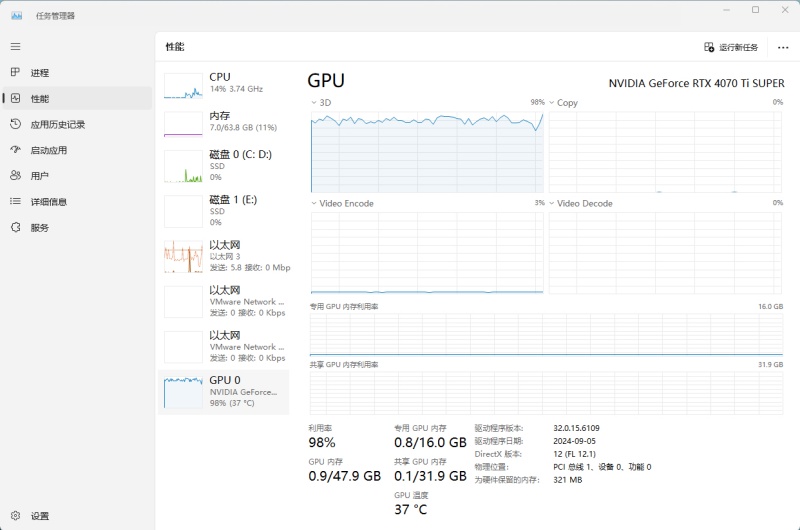Viewport: 800px width, 530px height.
Task: Click 0.9/47.9 GB GPU memory value
Action: click(344, 476)
